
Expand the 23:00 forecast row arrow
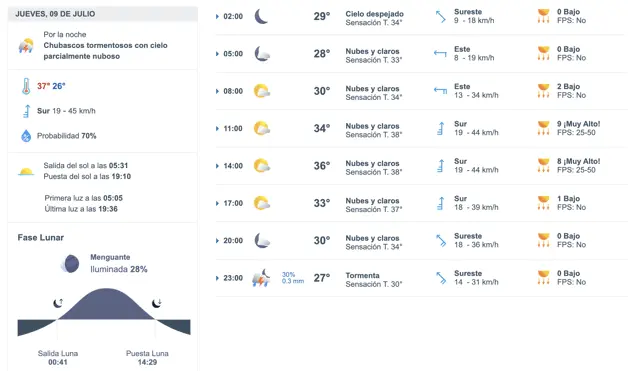click(x=217, y=278)
